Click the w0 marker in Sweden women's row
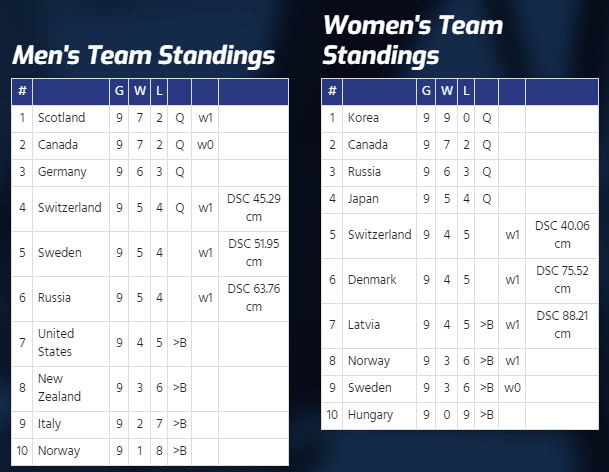The width and height of the screenshot is (609, 472). [512, 388]
